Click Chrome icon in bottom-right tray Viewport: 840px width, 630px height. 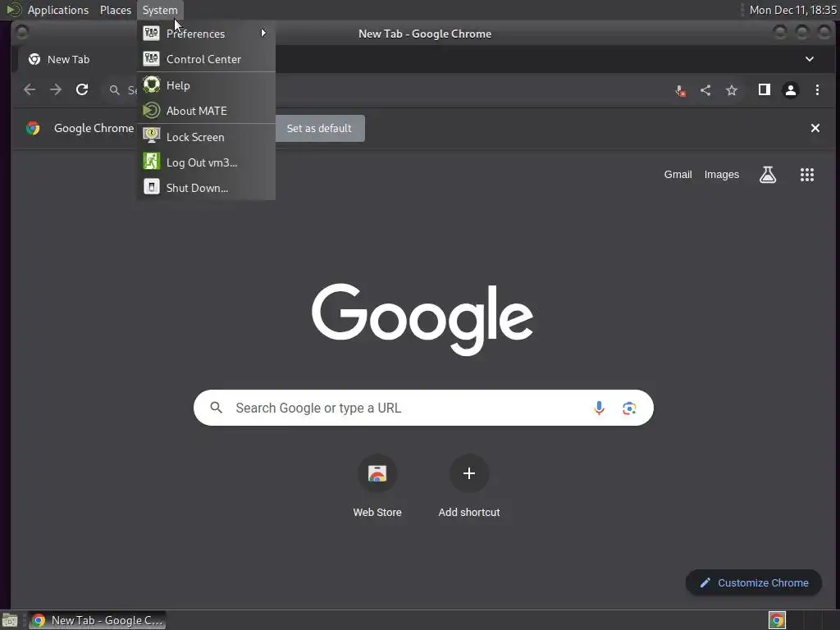(x=777, y=620)
